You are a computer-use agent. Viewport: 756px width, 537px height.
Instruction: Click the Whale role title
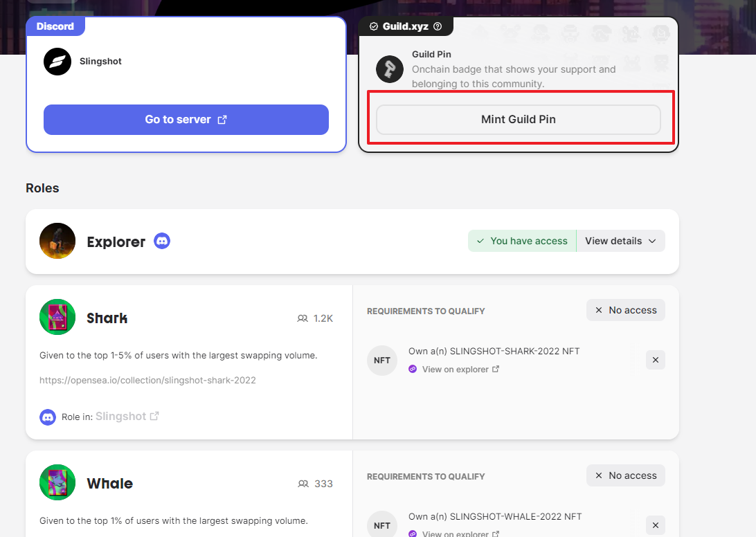click(x=110, y=484)
